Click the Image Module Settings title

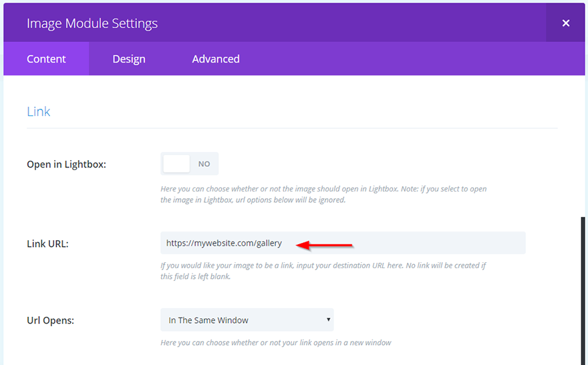(92, 23)
